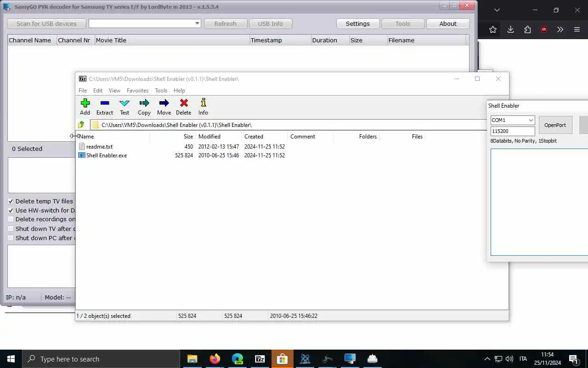Open the notification center icon
This screenshot has width=588, height=368.
pos(573,359)
